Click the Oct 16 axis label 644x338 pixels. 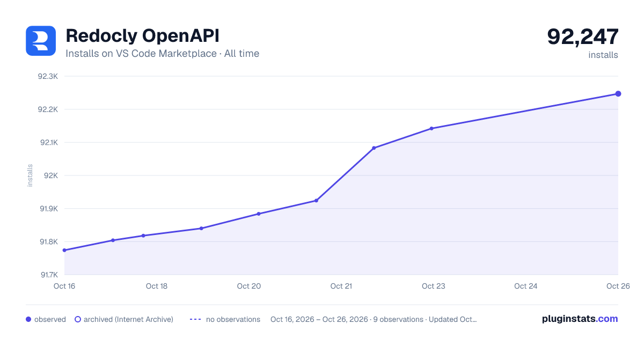[x=64, y=286]
